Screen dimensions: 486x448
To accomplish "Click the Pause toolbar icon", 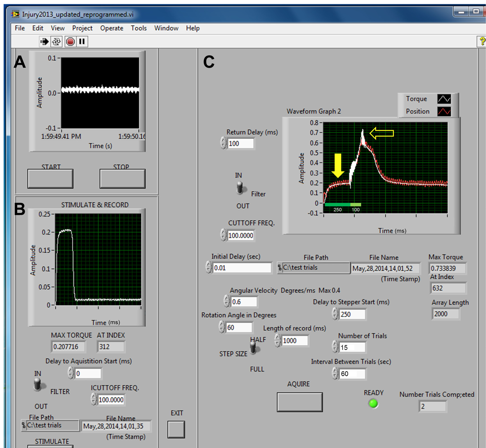I will [82, 42].
